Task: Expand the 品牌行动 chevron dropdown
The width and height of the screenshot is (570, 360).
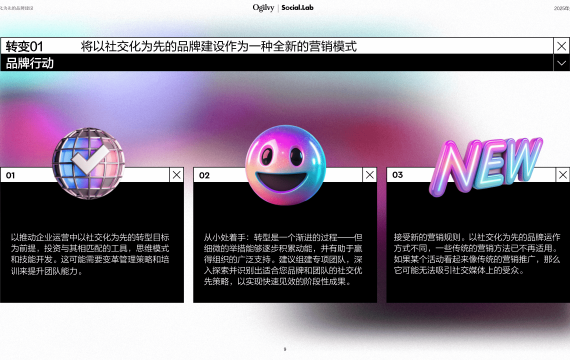Action: (x=561, y=63)
